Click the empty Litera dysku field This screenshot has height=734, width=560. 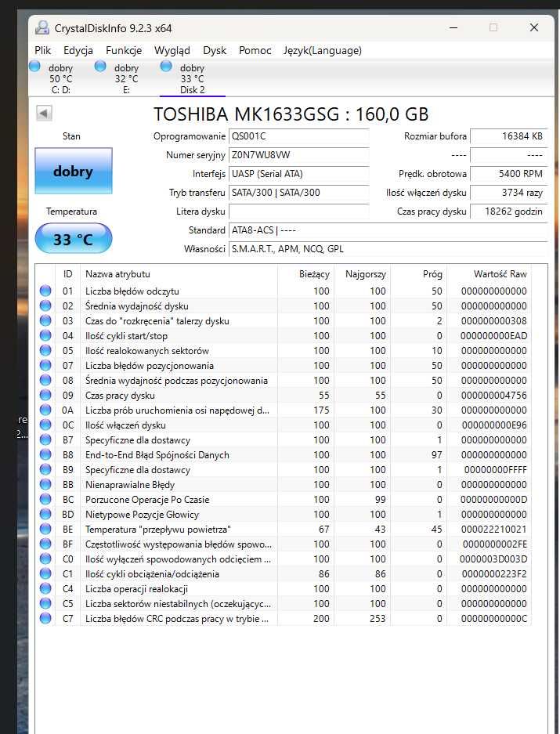tap(298, 212)
